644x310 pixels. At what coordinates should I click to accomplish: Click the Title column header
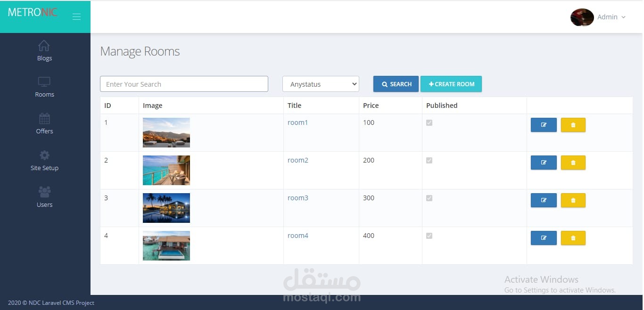[x=294, y=106]
